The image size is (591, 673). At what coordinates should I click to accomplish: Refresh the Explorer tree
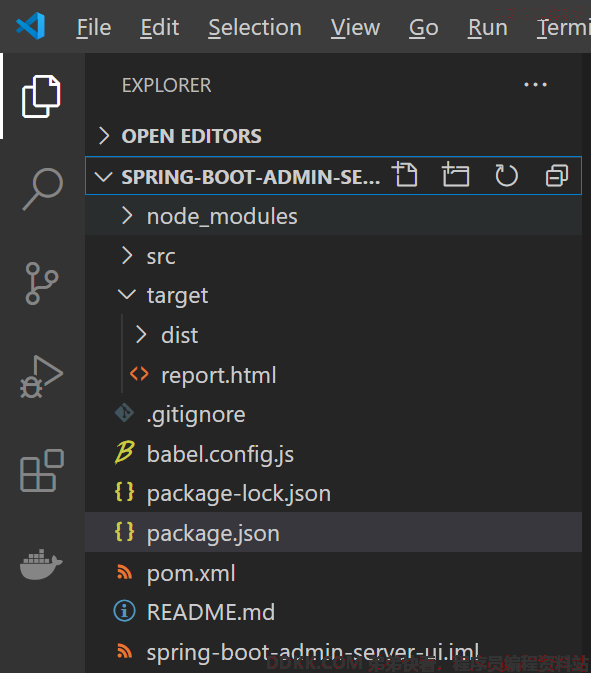click(506, 175)
